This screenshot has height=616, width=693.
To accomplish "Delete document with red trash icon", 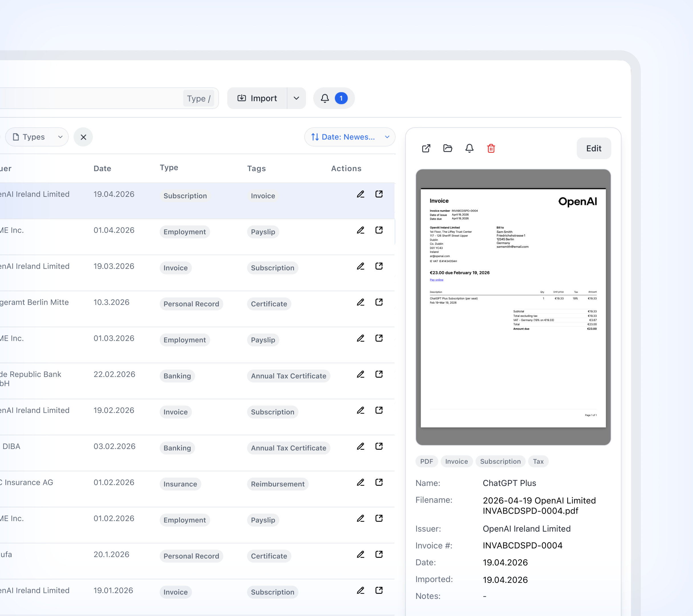I will coord(491,148).
